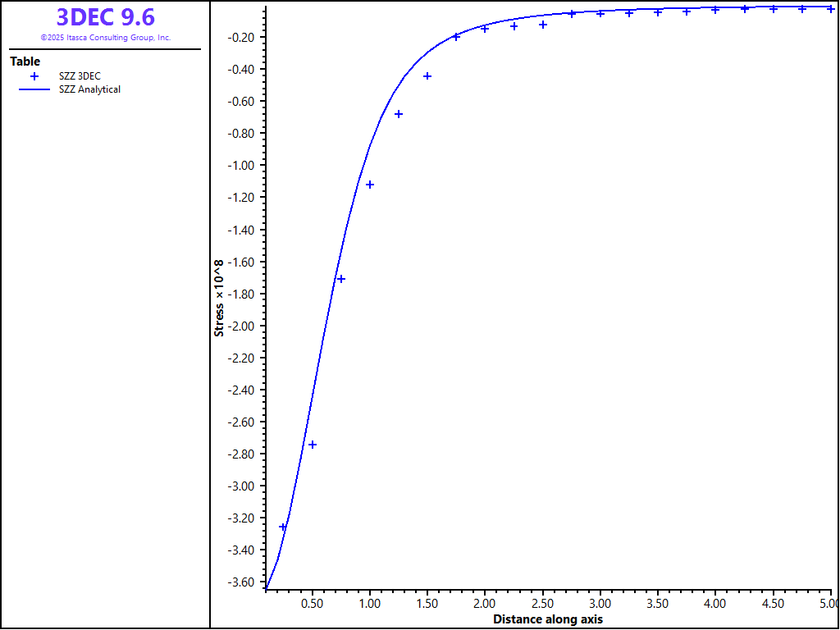The height and width of the screenshot is (630, 840).
Task: Select the SZZ Analytical legend label
Action: [x=89, y=89]
